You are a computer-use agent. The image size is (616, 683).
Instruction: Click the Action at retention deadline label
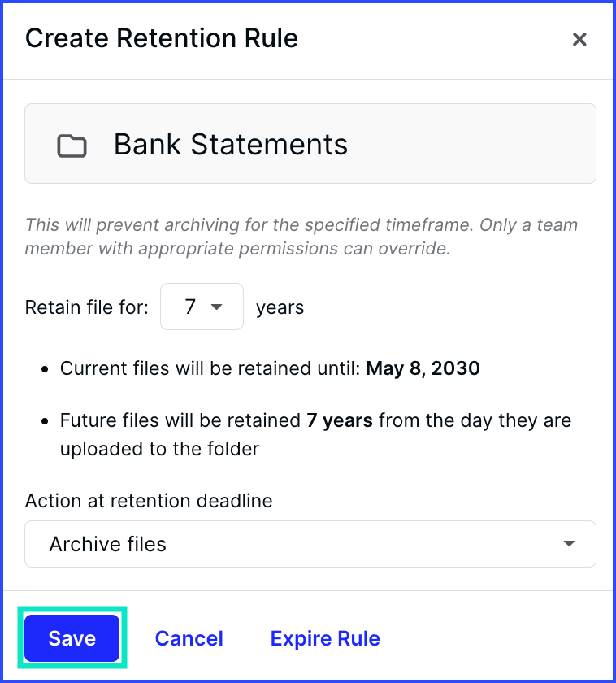pyautogui.click(x=149, y=501)
